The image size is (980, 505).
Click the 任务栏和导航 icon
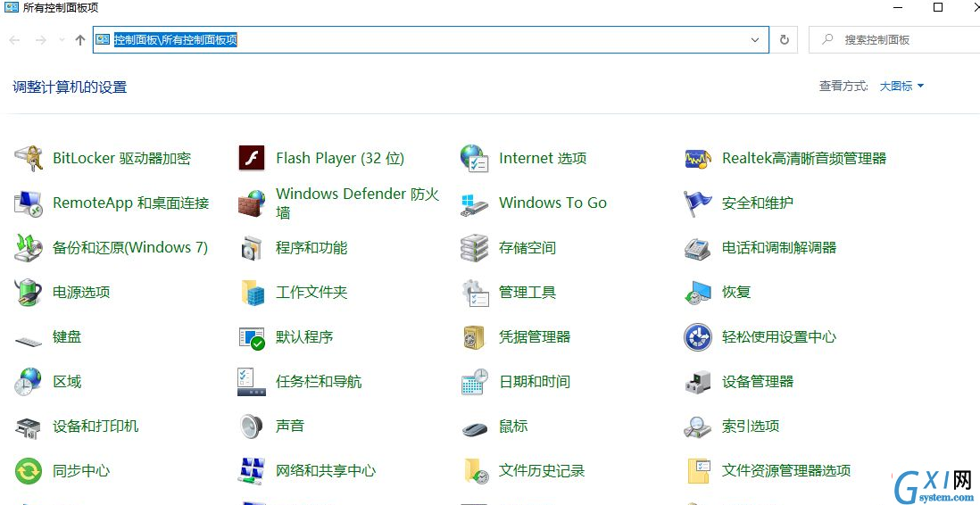pyautogui.click(x=252, y=382)
